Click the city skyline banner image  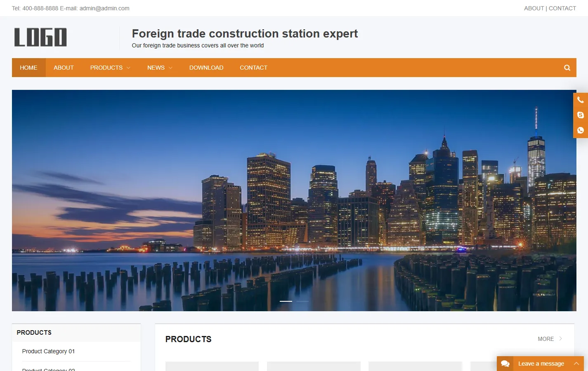coord(294,200)
